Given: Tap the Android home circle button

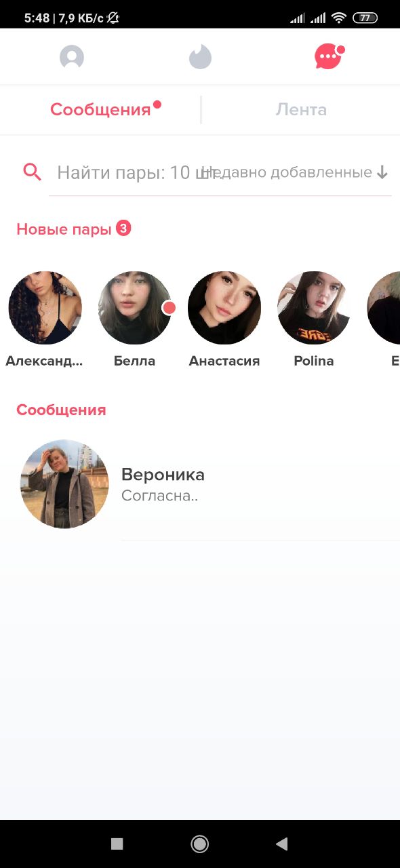Looking at the screenshot, I should pos(199,844).
